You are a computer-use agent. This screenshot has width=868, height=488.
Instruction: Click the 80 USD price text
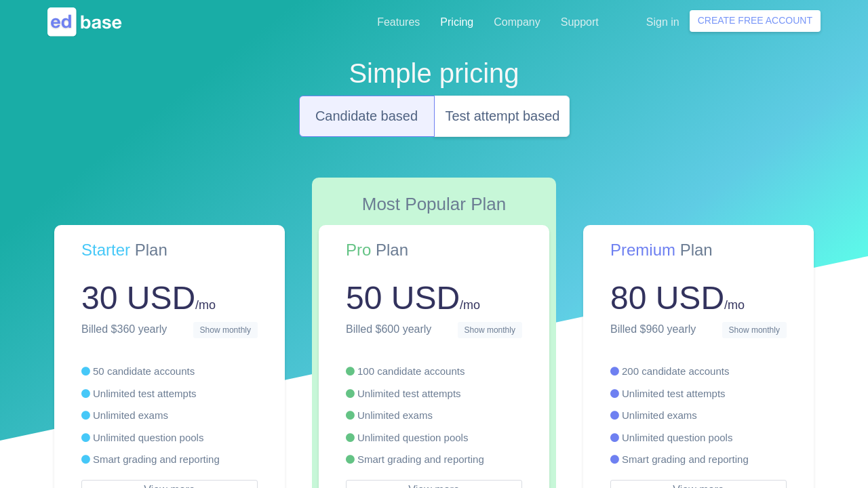pyautogui.click(x=667, y=298)
